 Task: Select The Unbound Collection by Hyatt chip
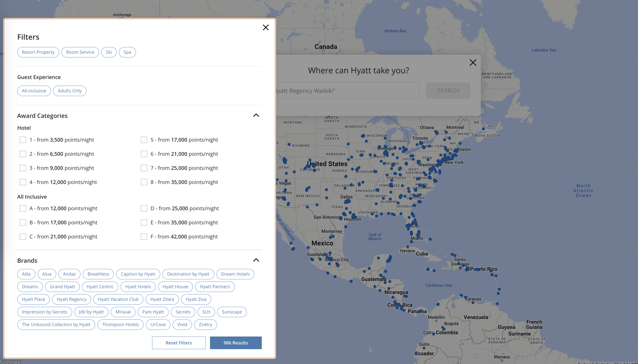pyautogui.click(x=56, y=324)
